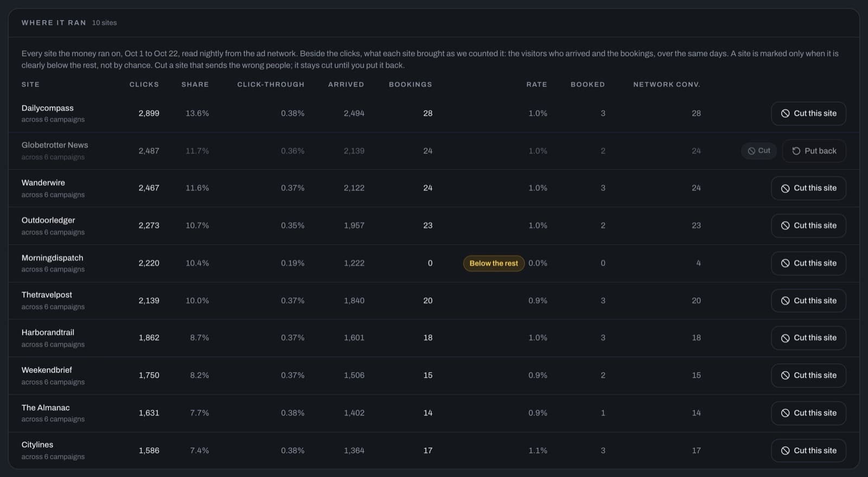868x477 pixels.
Task: Select the Wanderwire site name
Action: [x=43, y=183]
